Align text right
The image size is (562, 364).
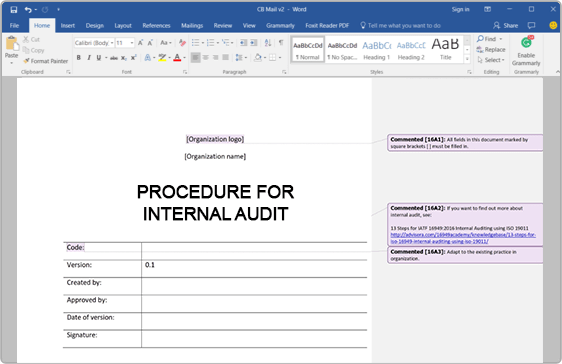point(215,57)
